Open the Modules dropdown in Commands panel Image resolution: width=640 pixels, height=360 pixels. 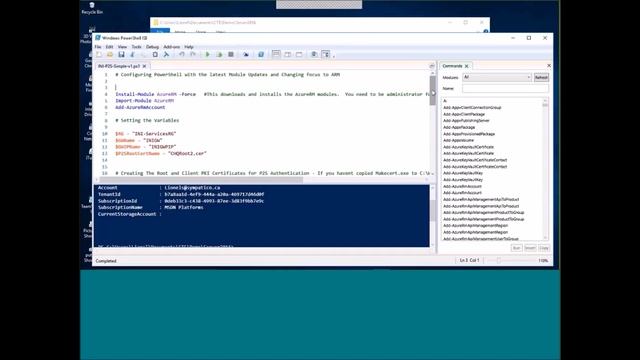(x=497, y=77)
